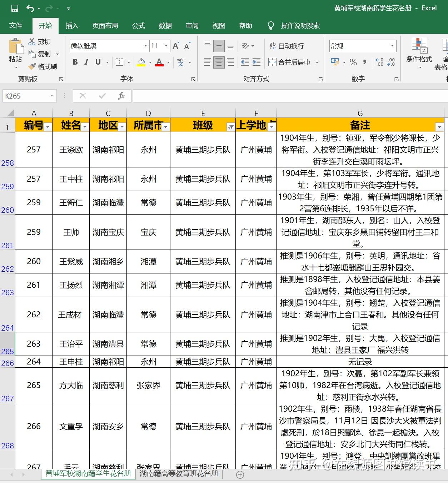Toggle Underline formatting
448x483 pixels.
98,62
